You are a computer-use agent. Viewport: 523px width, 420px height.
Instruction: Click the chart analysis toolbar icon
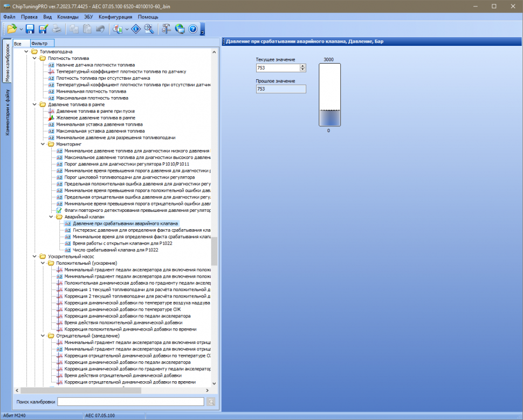(x=117, y=29)
